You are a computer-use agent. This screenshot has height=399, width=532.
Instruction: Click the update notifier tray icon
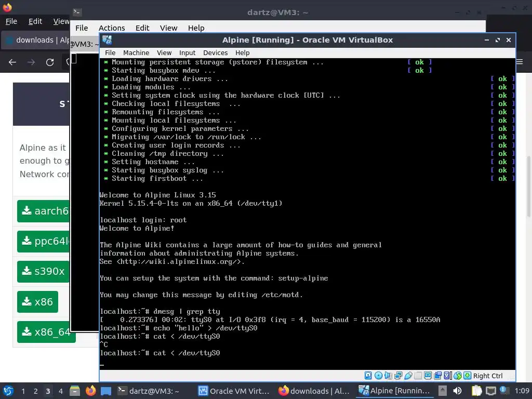pos(503,391)
